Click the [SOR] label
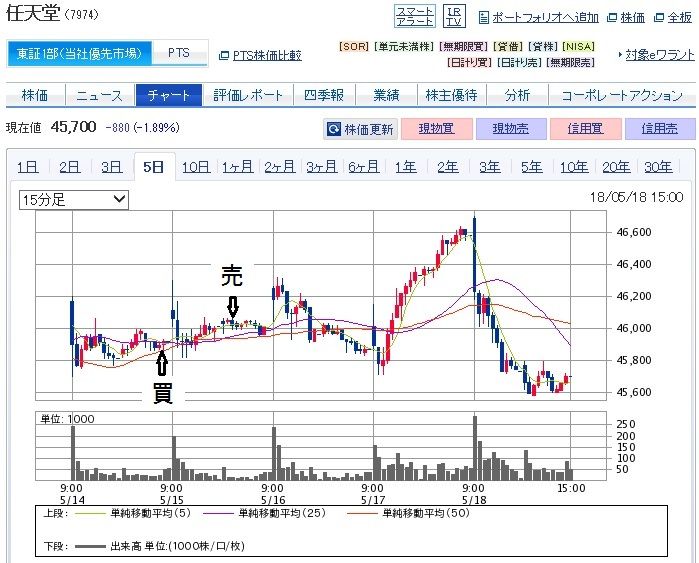Viewport: 699px width, 563px height. pyautogui.click(x=354, y=46)
